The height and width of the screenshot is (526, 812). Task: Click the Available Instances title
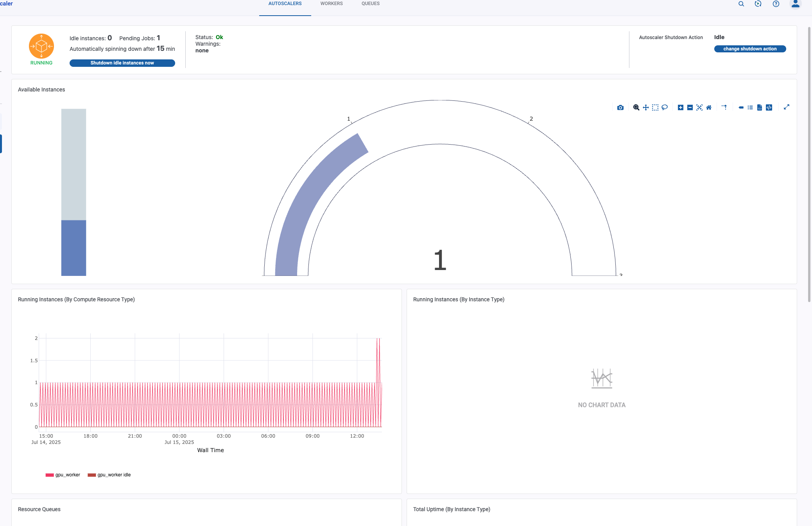(x=41, y=89)
